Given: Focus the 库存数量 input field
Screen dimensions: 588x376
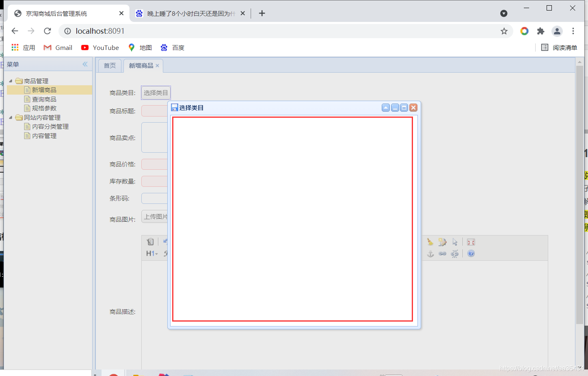Looking at the screenshot, I should (154, 181).
